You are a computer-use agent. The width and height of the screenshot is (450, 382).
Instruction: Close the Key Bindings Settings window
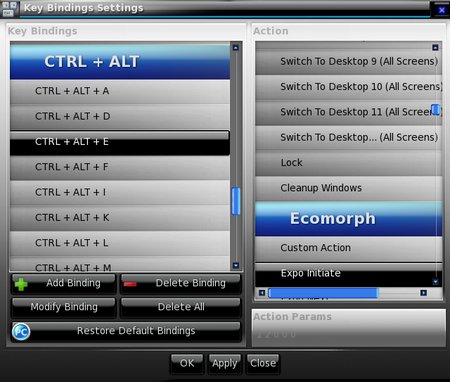[x=442, y=10]
